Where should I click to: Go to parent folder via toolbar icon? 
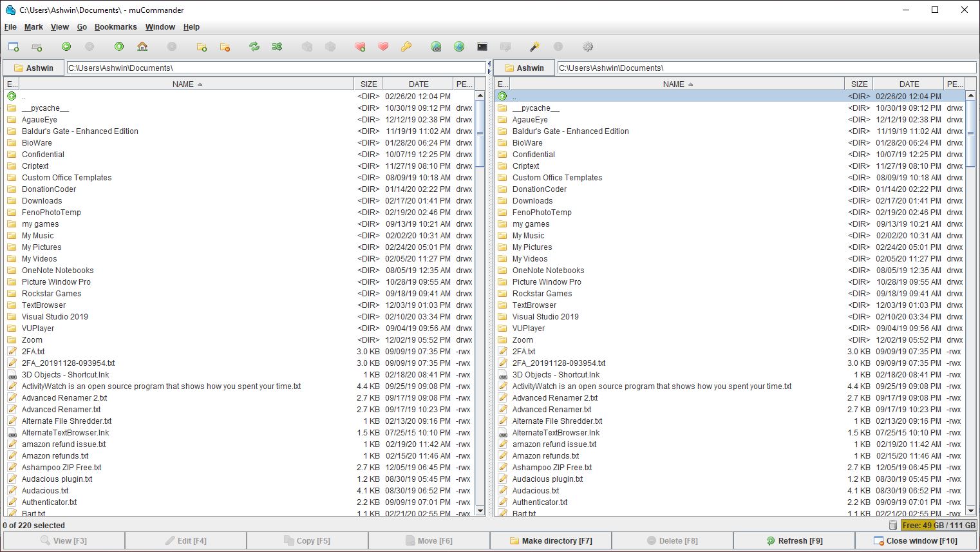point(119,47)
